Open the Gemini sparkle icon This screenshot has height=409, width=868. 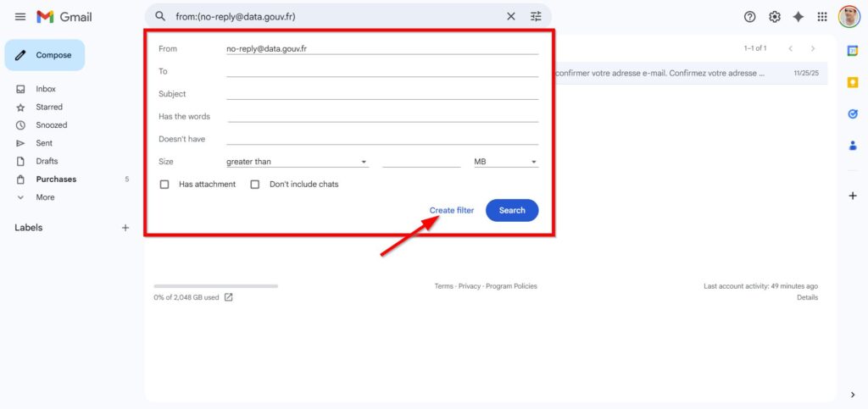click(x=798, y=17)
